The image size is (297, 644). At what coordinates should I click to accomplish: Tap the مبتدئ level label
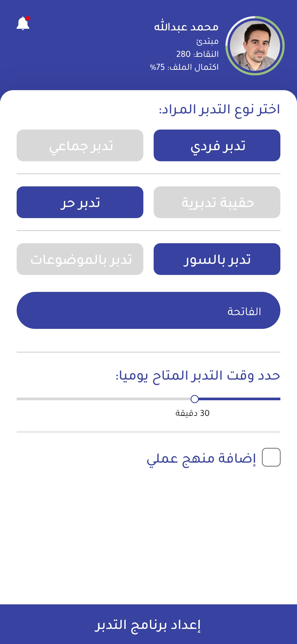(207, 41)
